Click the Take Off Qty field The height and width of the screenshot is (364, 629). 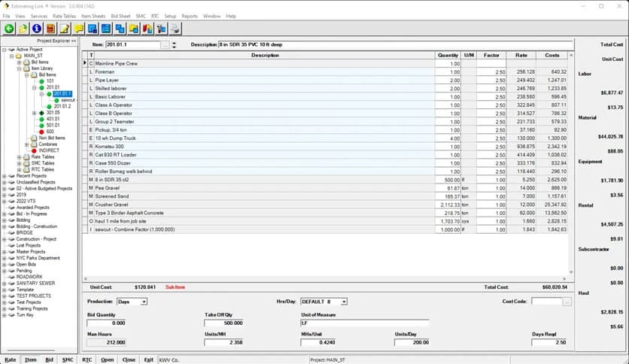click(x=224, y=323)
